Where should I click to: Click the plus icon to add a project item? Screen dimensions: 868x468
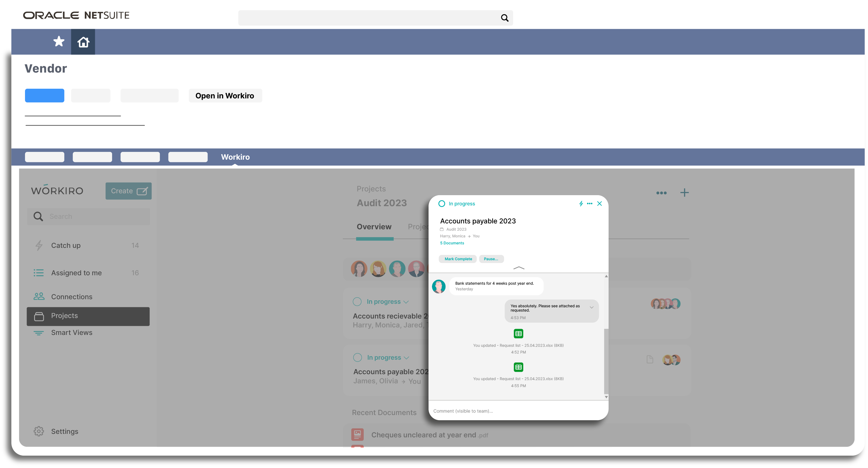pos(684,192)
